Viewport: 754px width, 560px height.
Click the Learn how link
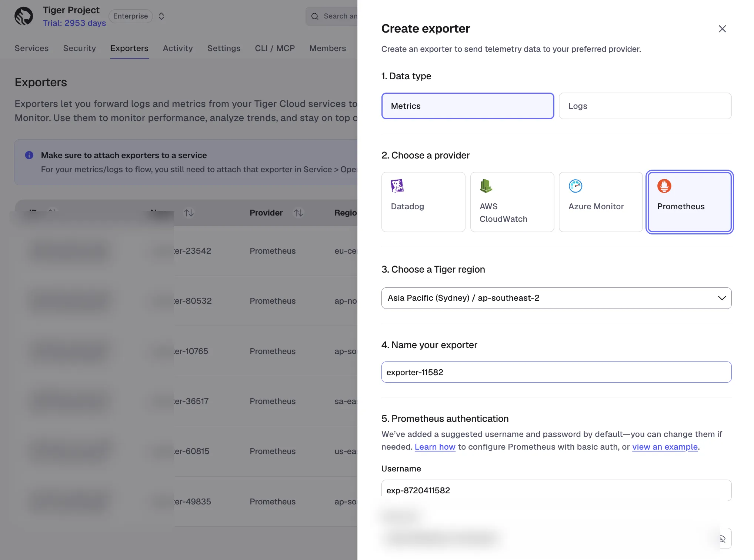[x=435, y=447]
